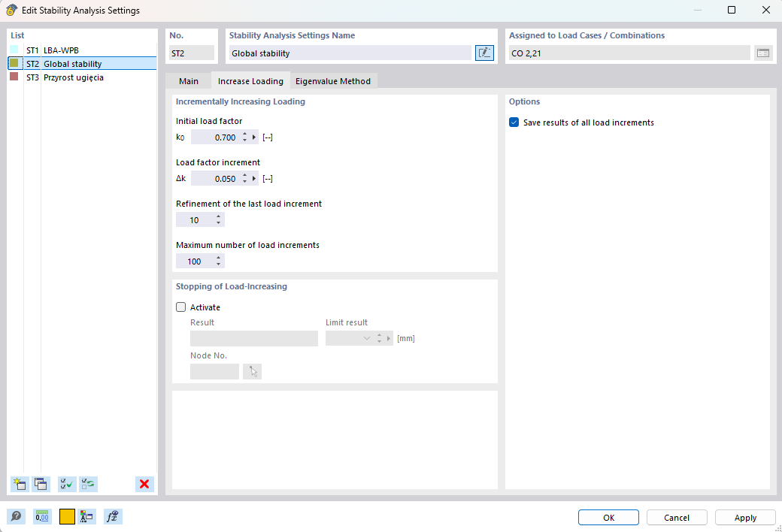This screenshot has height=532, width=782.
Task: Switch to the Eigenvalue Method tab
Action: (333, 80)
